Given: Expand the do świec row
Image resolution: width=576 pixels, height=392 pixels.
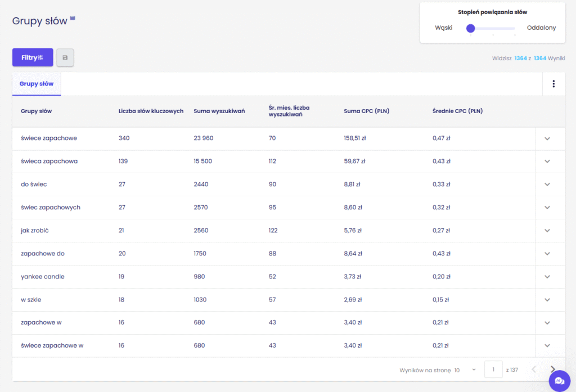Looking at the screenshot, I should [547, 184].
